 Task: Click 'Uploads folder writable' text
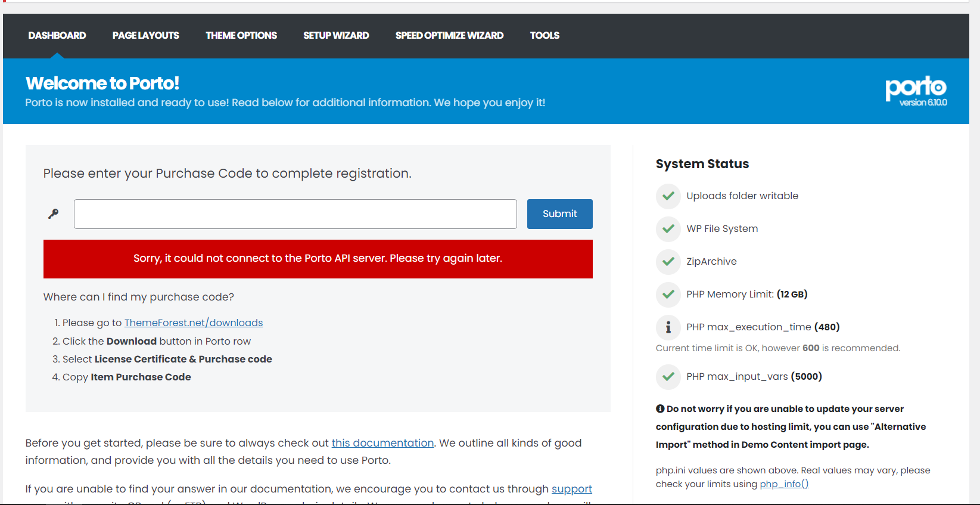[x=742, y=196]
